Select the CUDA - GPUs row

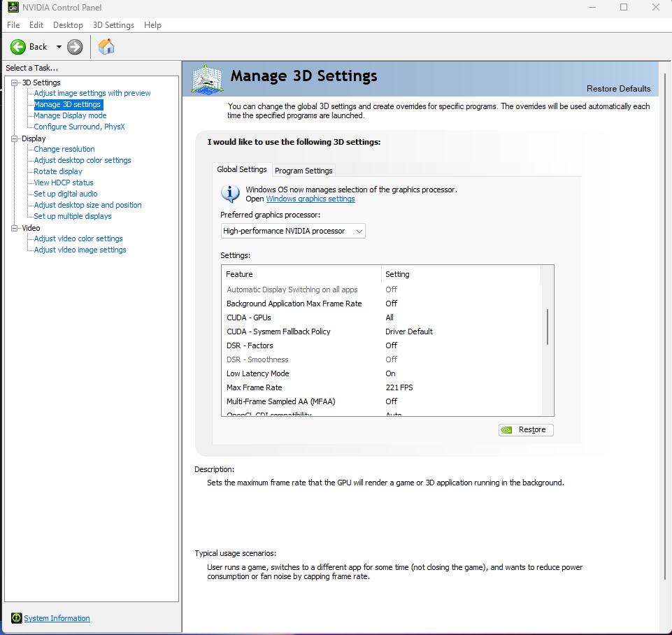381,317
